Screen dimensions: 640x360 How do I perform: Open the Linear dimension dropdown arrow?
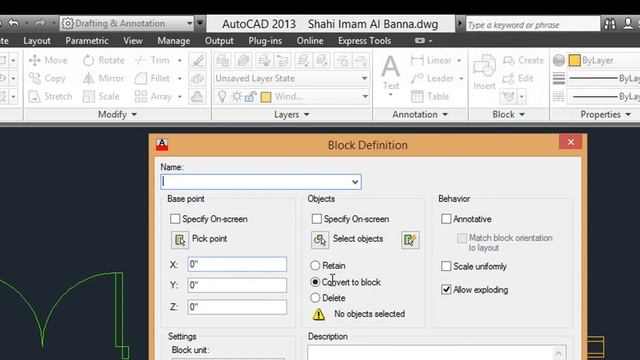coord(459,60)
